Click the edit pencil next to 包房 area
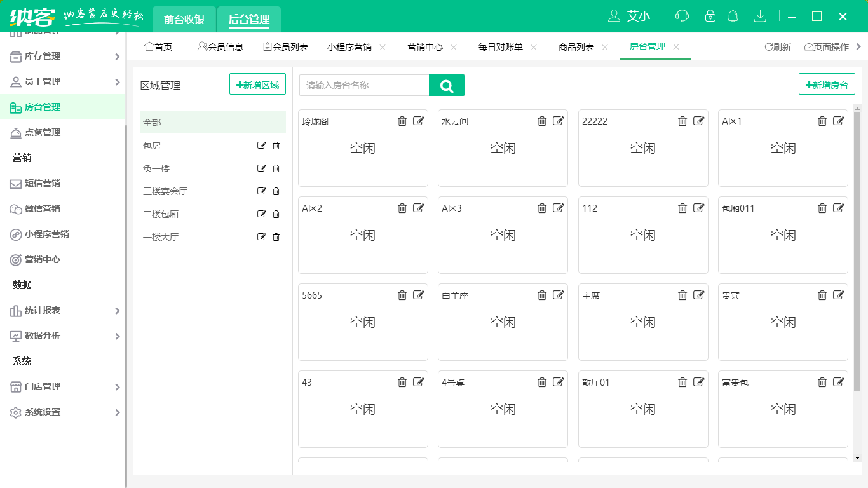Screen dimensions: 868x488 261,146
